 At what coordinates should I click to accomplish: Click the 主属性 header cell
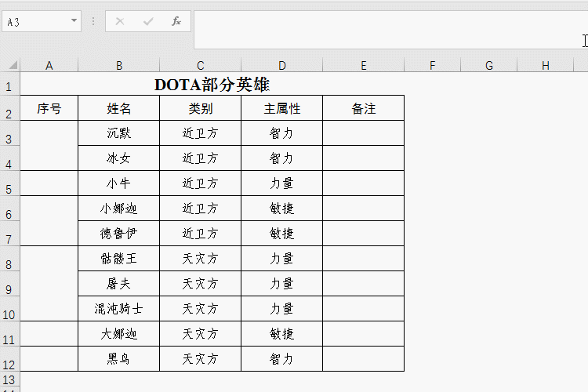[282, 108]
